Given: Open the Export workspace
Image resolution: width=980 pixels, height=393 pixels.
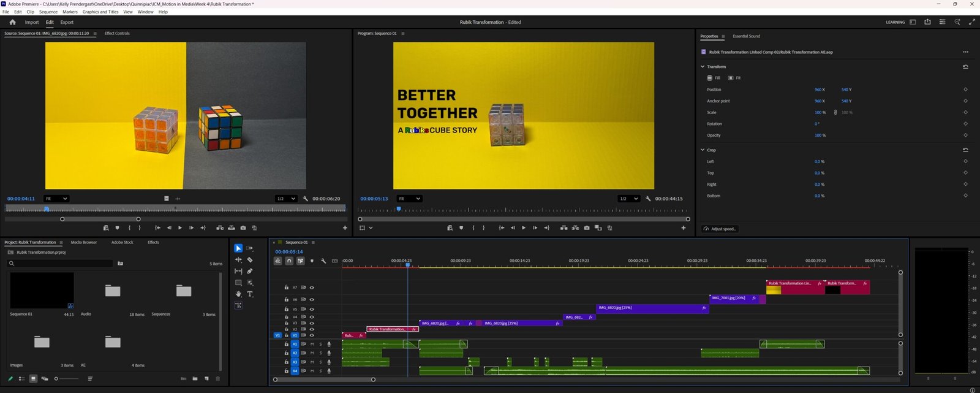Looking at the screenshot, I should point(67,22).
